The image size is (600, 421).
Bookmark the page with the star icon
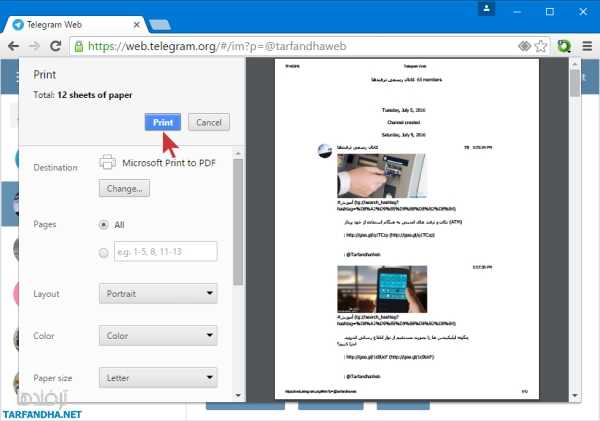click(x=541, y=46)
